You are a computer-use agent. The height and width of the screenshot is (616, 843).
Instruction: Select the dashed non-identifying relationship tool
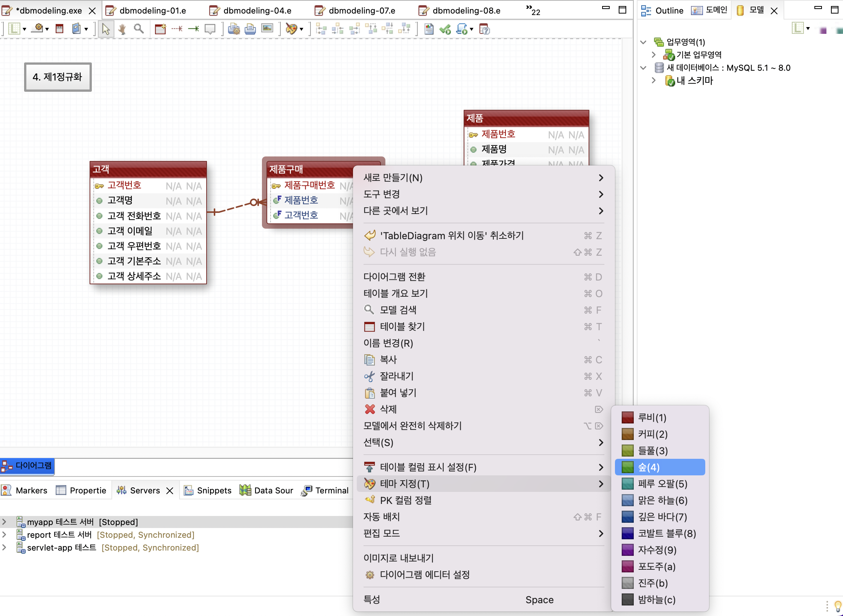[177, 29]
